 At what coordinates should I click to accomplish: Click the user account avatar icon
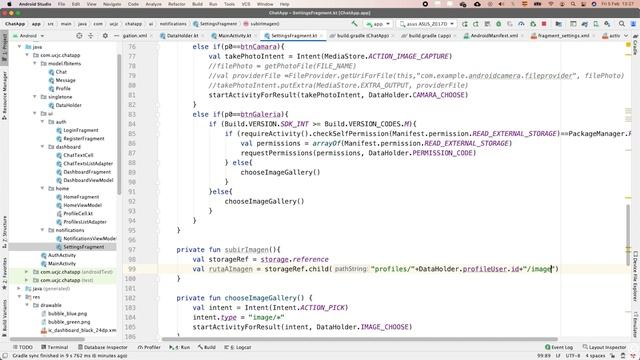[633, 24]
